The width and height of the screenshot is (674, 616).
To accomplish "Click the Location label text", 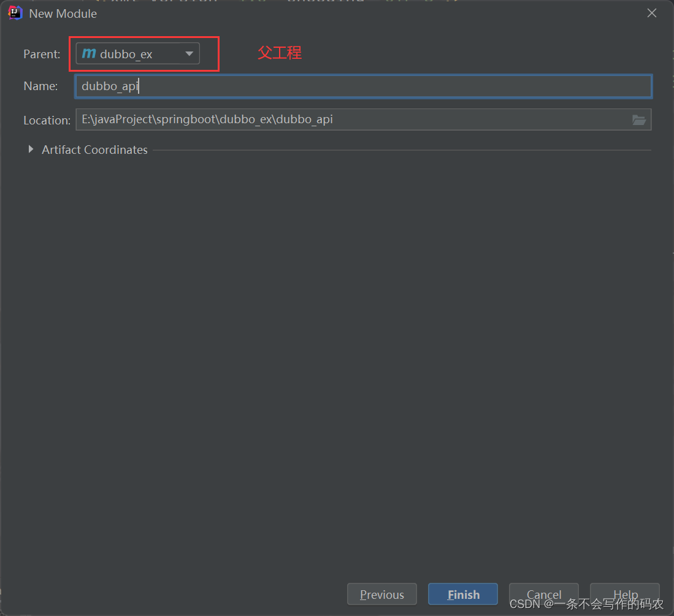I will (47, 120).
